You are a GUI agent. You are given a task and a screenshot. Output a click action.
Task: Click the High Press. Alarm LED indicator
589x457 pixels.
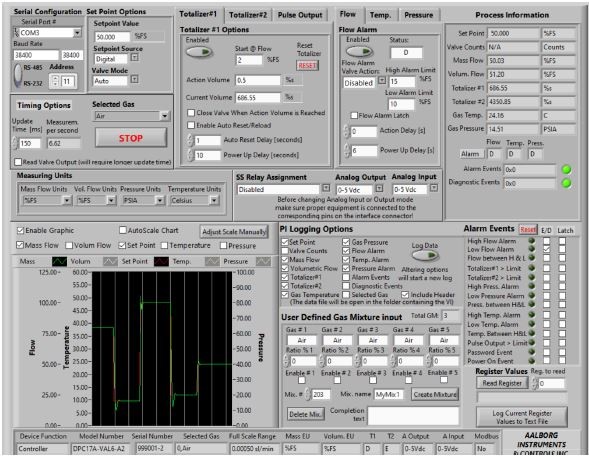(532, 286)
